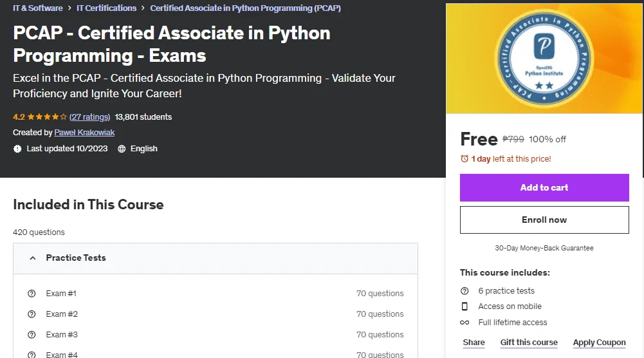Click the Exam #1 row title
Viewport: 644px width, 358px height.
point(60,294)
